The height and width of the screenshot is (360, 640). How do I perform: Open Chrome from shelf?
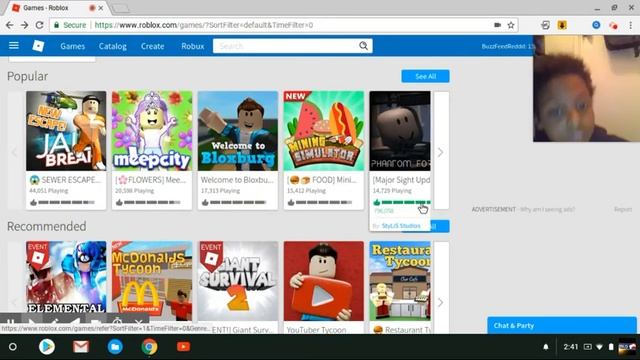click(149, 347)
